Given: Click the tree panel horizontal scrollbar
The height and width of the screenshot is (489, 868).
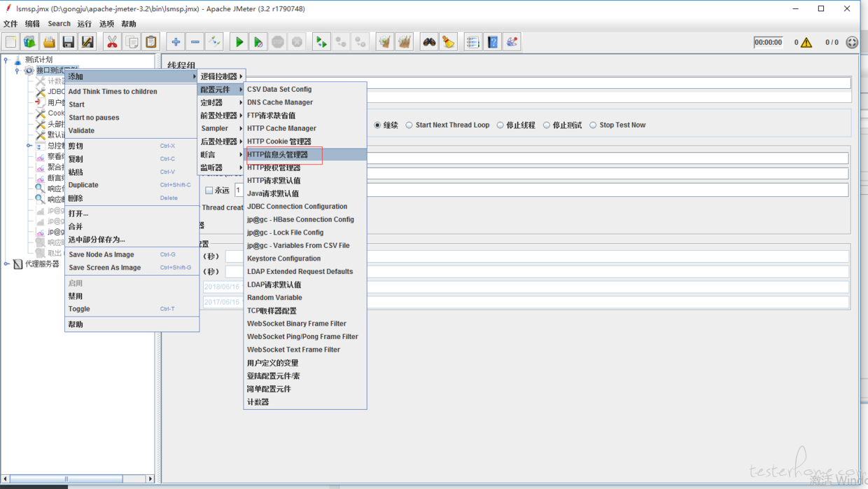Looking at the screenshot, I should coord(66,479).
